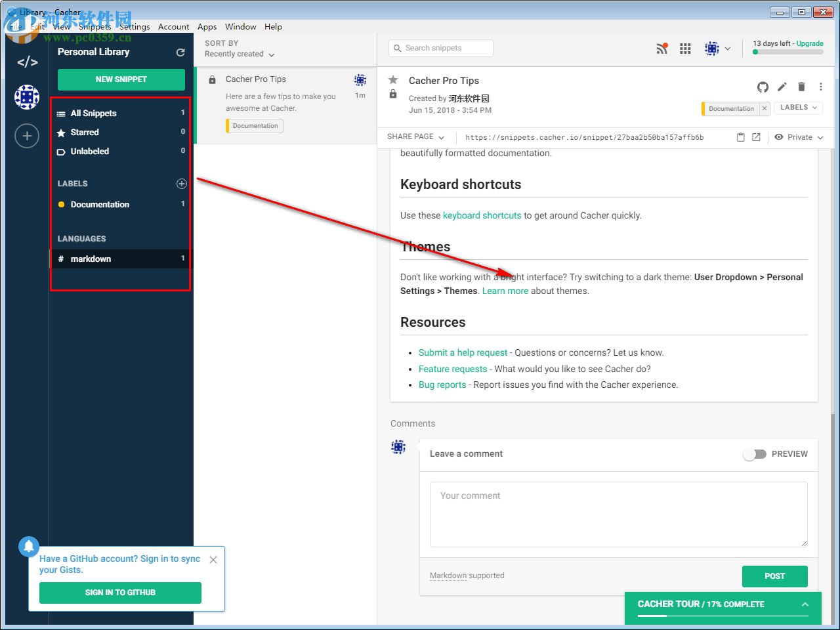Open the snippets code view icon in sidebar
Image resolution: width=840 pixels, height=630 pixels.
tap(27, 62)
